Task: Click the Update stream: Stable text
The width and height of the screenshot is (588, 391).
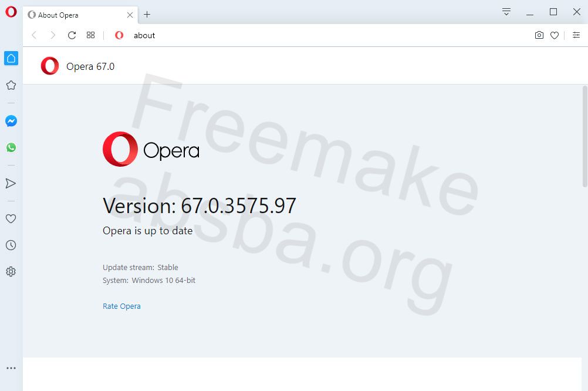Action: point(140,267)
